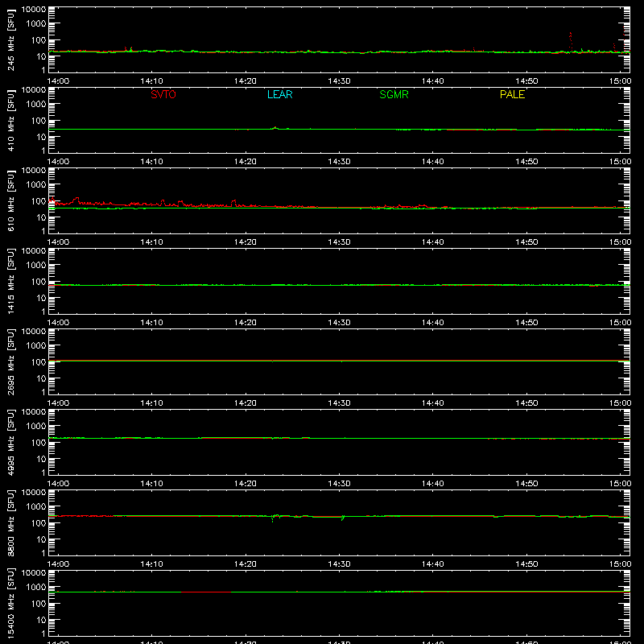Image resolution: width=644 pixels, height=644 pixels.
Task: Click 14:30 tick label of 245 MHz panel
Action: (339, 81)
